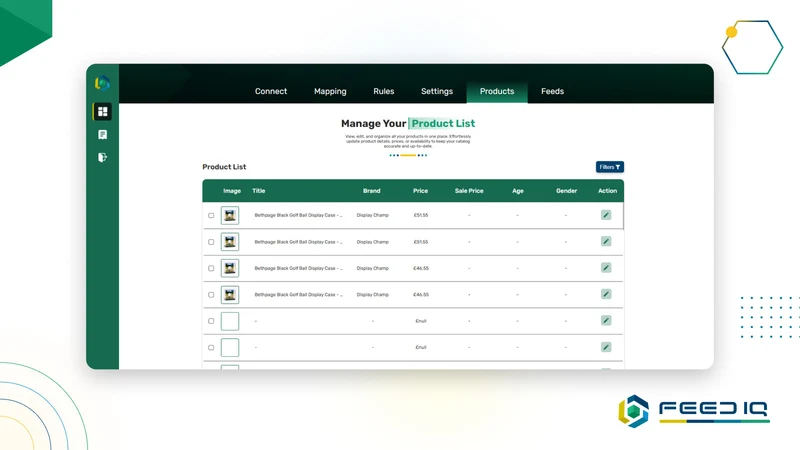Image resolution: width=800 pixels, height=450 pixels.
Task: Click the Title column header
Action: coord(259,191)
